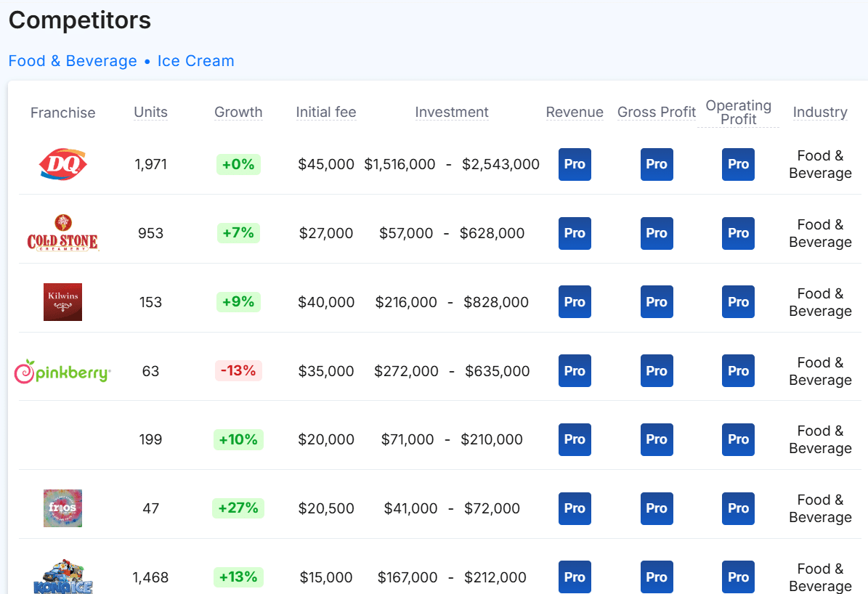The height and width of the screenshot is (594, 868).
Task: Click the Franchise column header
Action: coord(62,113)
